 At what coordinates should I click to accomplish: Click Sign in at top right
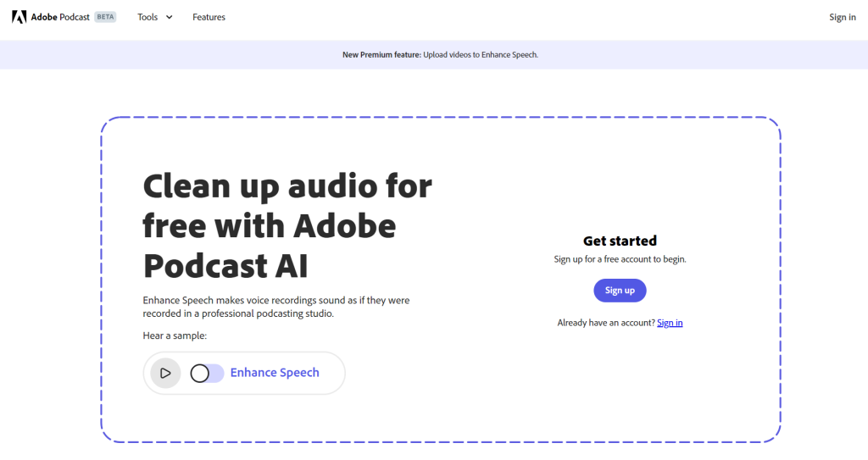[x=842, y=17]
